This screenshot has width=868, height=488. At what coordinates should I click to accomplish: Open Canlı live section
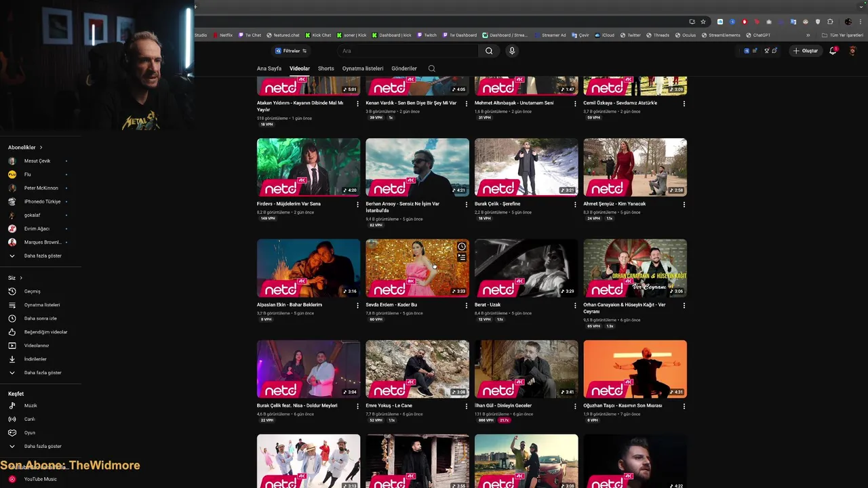click(29, 419)
